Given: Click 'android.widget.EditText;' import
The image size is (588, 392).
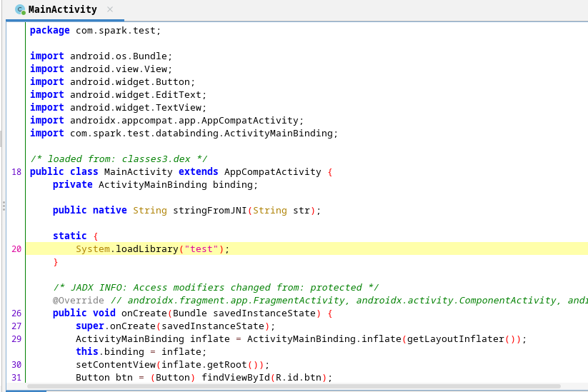Looking at the screenshot, I should (138, 95).
